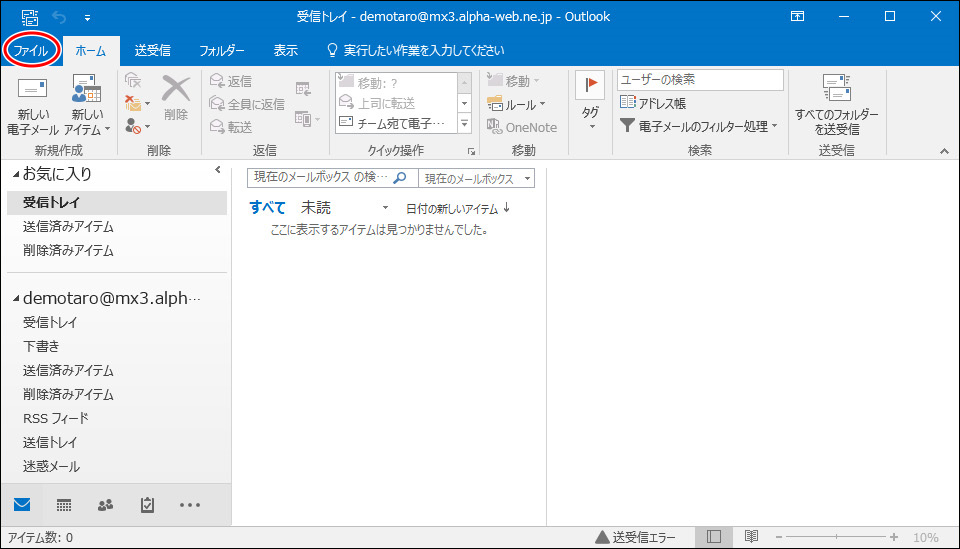
Task: Open the clean up conversation dropdown
Action: click(x=137, y=103)
